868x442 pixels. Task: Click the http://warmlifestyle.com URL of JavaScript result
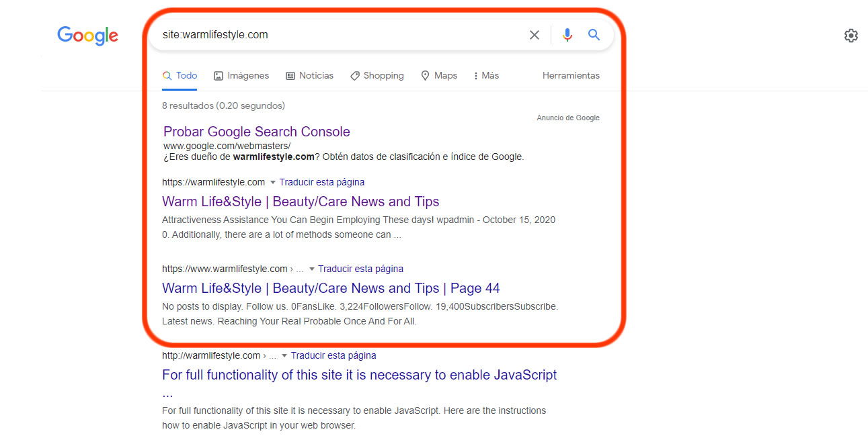pyautogui.click(x=211, y=355)
